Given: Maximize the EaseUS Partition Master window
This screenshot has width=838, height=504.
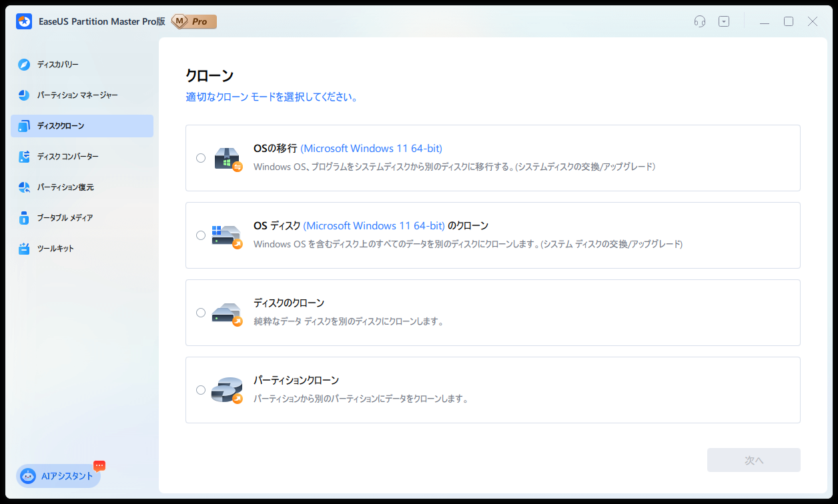Looking at the screenshot, I should (x=789, y=21).
